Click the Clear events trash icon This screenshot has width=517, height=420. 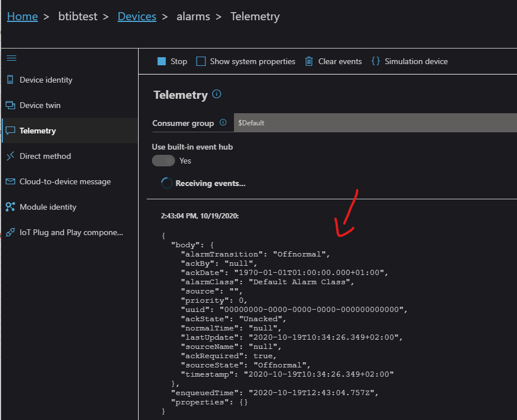click(309, 61)
